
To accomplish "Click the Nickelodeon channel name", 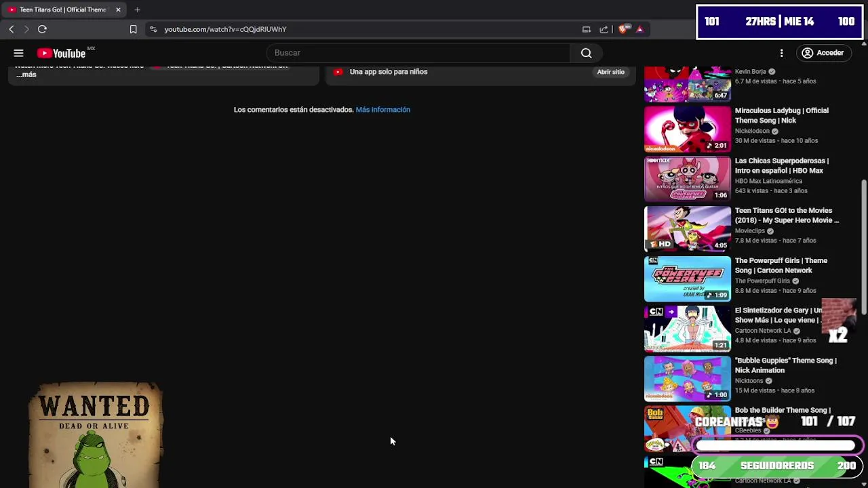I will point(752,131).
